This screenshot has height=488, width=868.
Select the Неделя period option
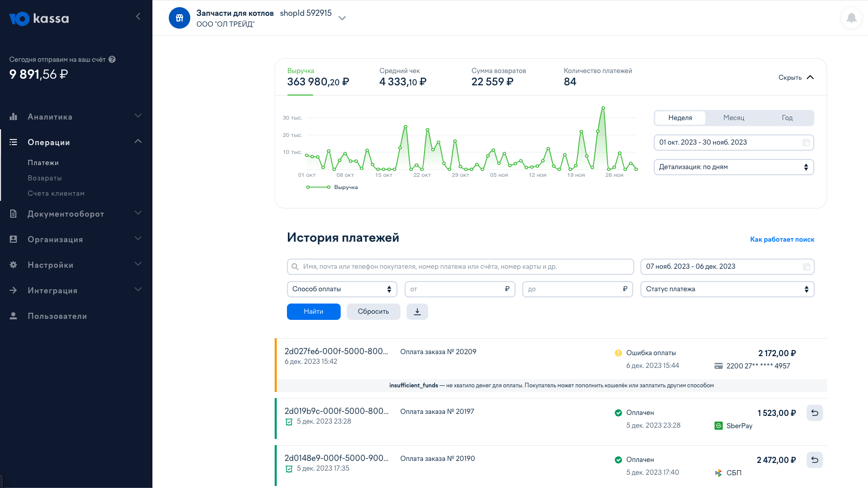click(680, 118)
